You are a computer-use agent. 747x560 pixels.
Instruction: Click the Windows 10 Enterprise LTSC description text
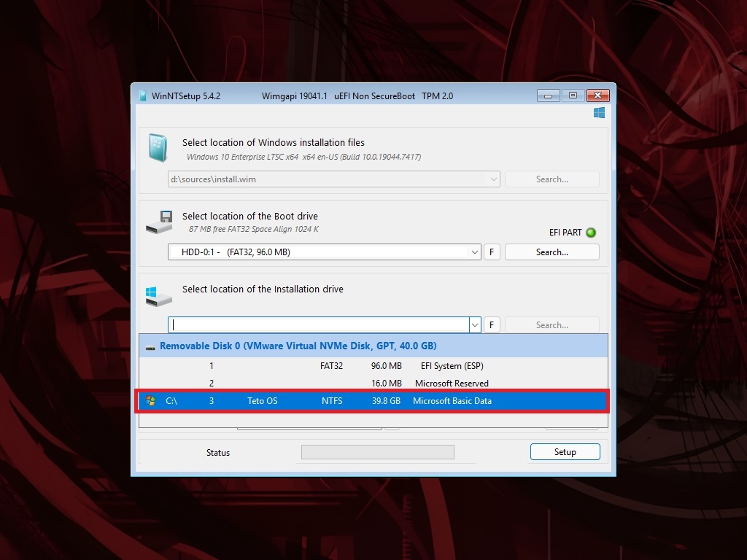(x=303, y=157)
